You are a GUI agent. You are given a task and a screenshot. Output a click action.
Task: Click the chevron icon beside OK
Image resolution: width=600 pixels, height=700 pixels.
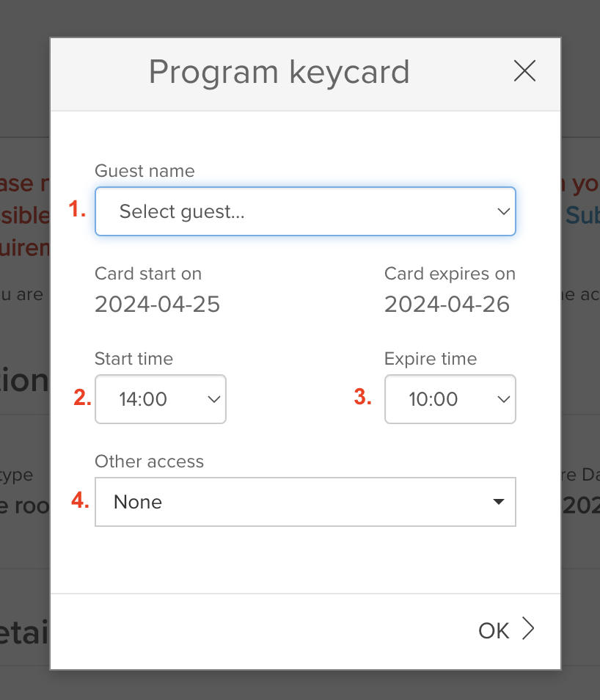click(x=528, y=629)
